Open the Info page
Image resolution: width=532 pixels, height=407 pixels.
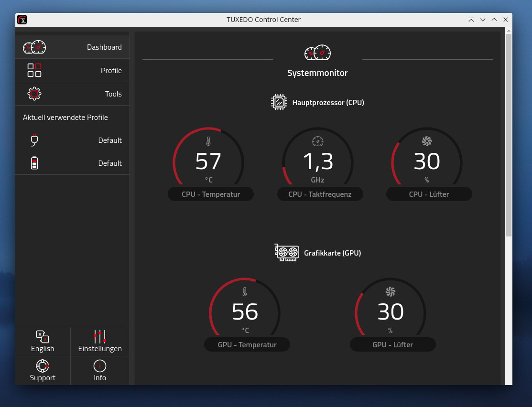99,371
